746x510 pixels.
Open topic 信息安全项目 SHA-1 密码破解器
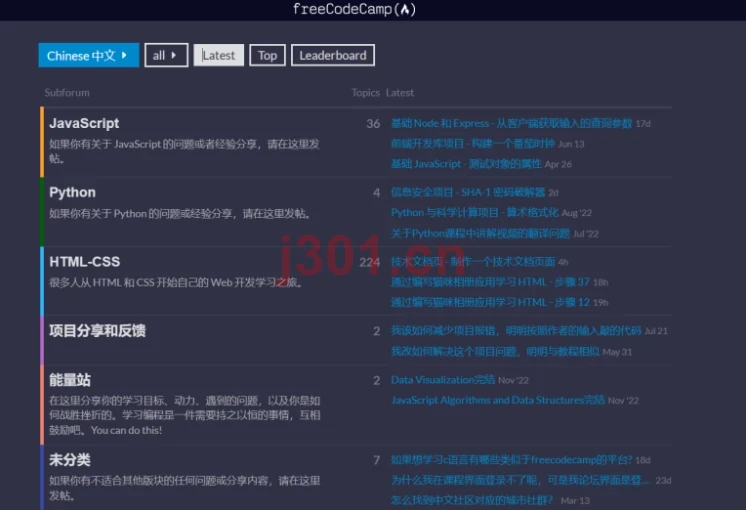point(468,192)
